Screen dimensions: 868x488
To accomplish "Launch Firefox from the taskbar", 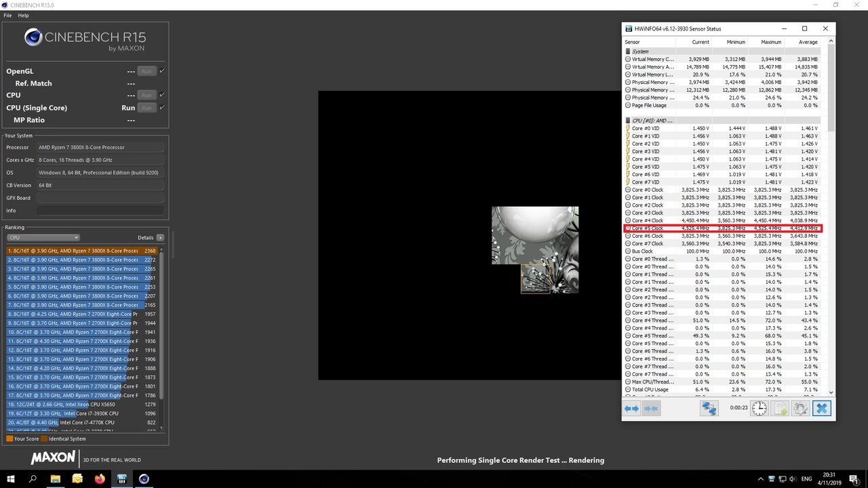I will [x=100, y=479].
